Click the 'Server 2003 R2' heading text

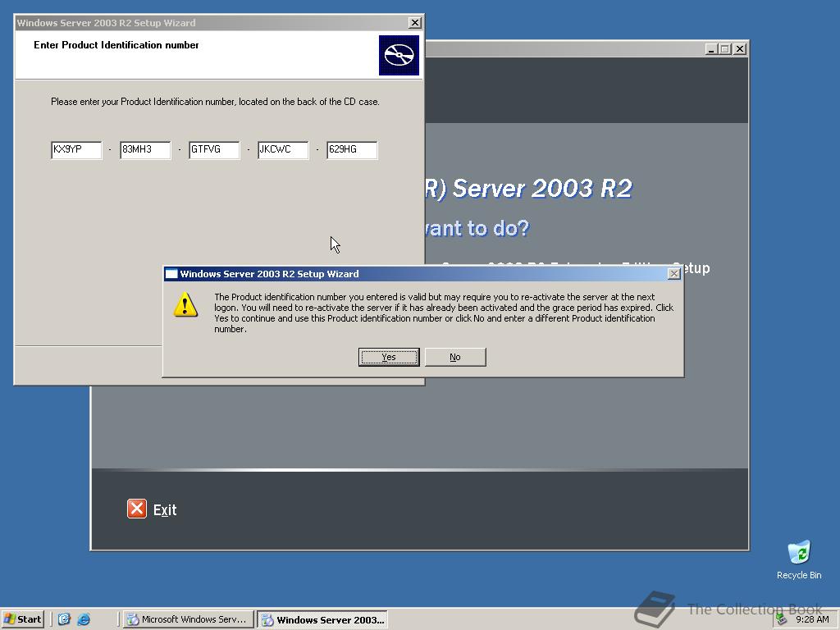(x=542, y=188)
